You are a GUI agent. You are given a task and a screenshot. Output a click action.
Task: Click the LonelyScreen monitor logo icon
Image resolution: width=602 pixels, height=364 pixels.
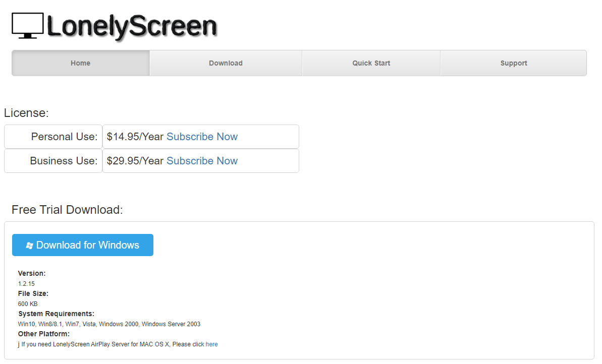pos(28,26)
